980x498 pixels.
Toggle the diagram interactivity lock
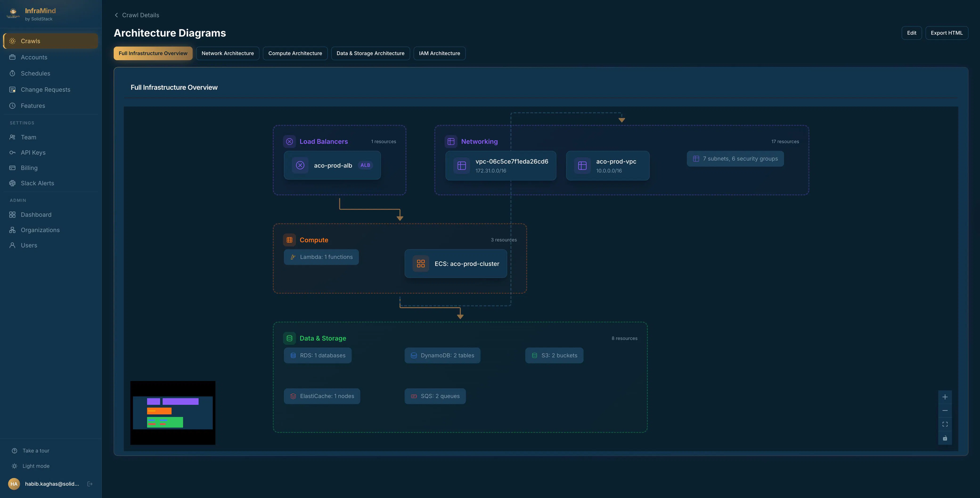(945, 438)
